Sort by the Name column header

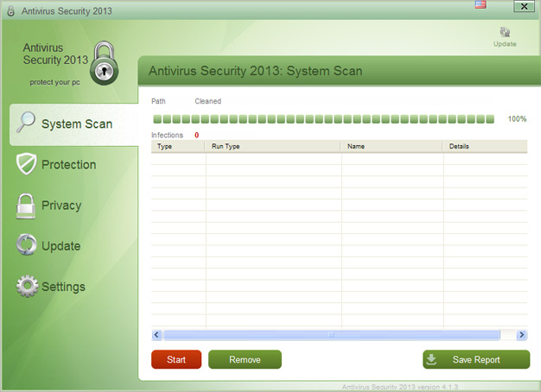(x=391, y=146)
